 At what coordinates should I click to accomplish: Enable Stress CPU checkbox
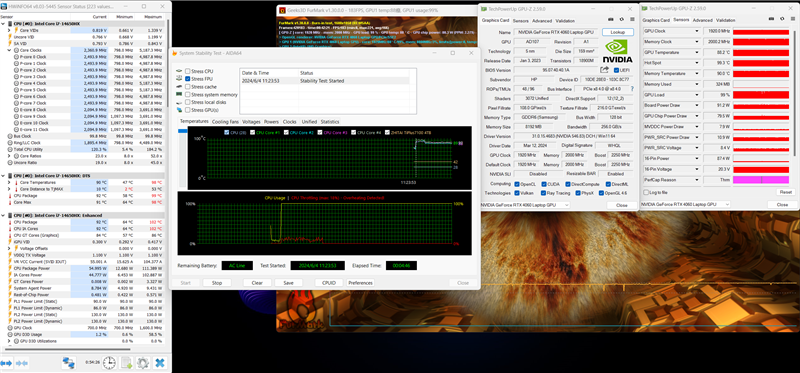point(188,71)
